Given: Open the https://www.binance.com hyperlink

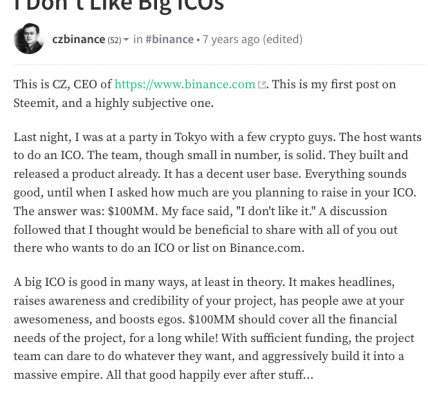Looking at the screenshot, I should point(185,84).
